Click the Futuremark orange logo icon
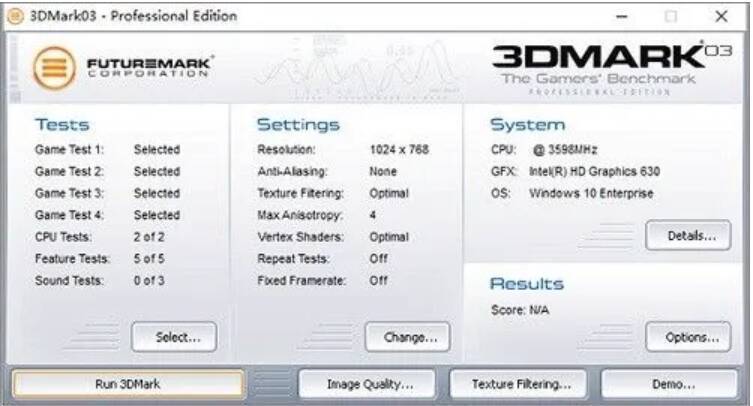 [54, 67]
